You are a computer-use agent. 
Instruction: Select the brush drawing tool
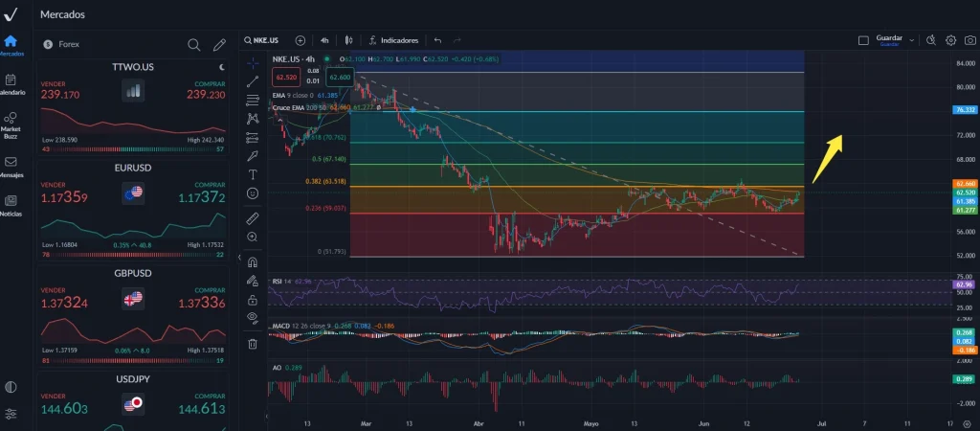[x=253, y=156]
